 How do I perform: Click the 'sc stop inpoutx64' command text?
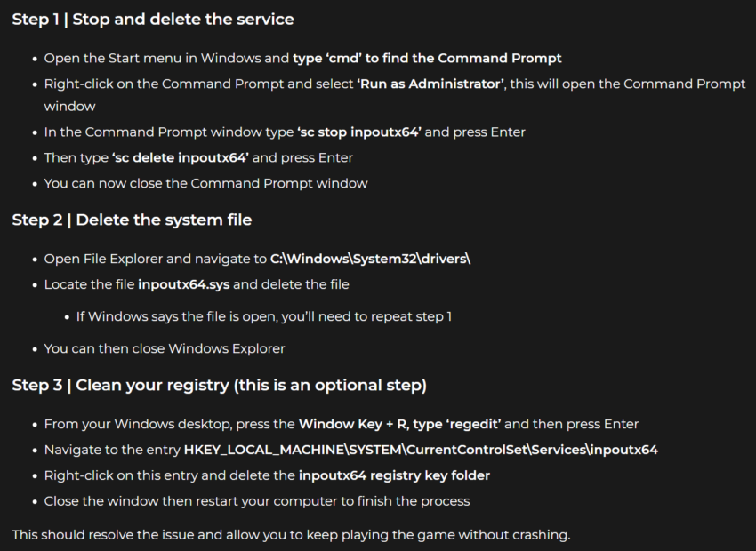click(359, 132)
